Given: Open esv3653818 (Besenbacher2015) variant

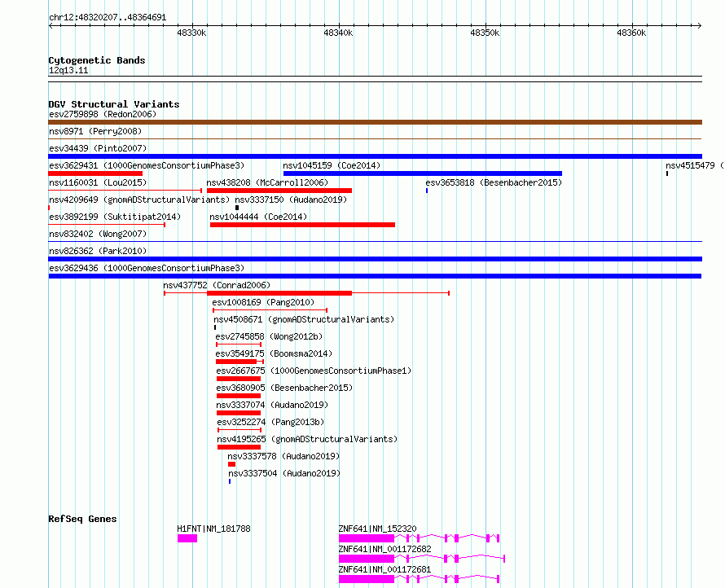Looking at the screenshot, I should pyautogui.click(x=494, y=182).
